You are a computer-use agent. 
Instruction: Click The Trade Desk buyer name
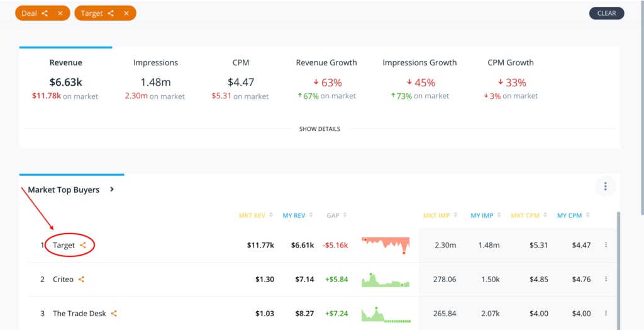(x=79, y=314)
